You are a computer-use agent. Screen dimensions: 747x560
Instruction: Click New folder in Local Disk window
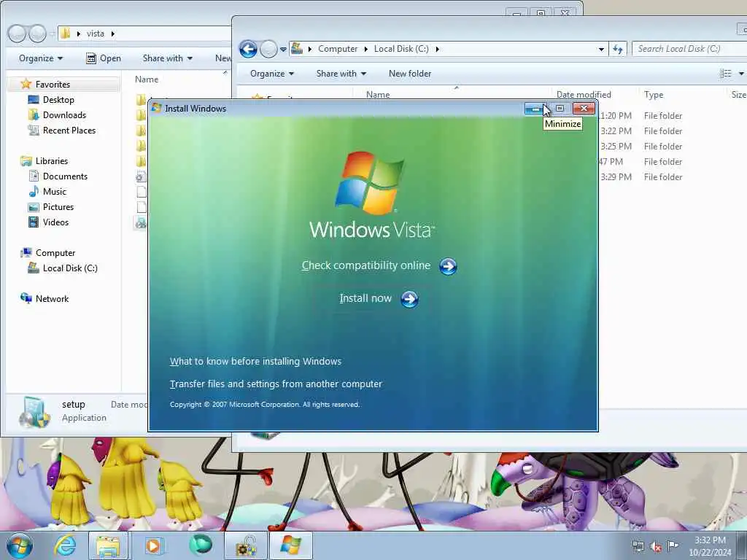(410, 74)
